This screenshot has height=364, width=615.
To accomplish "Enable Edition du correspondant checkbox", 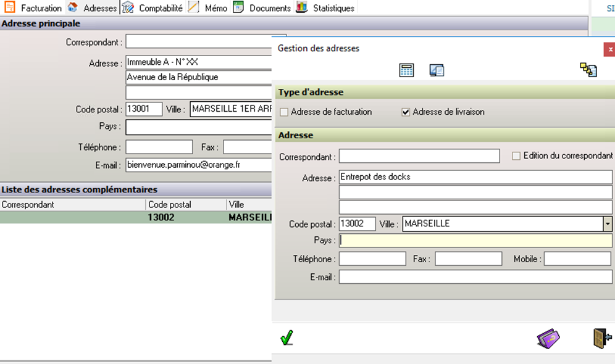I will coord(516,156).
